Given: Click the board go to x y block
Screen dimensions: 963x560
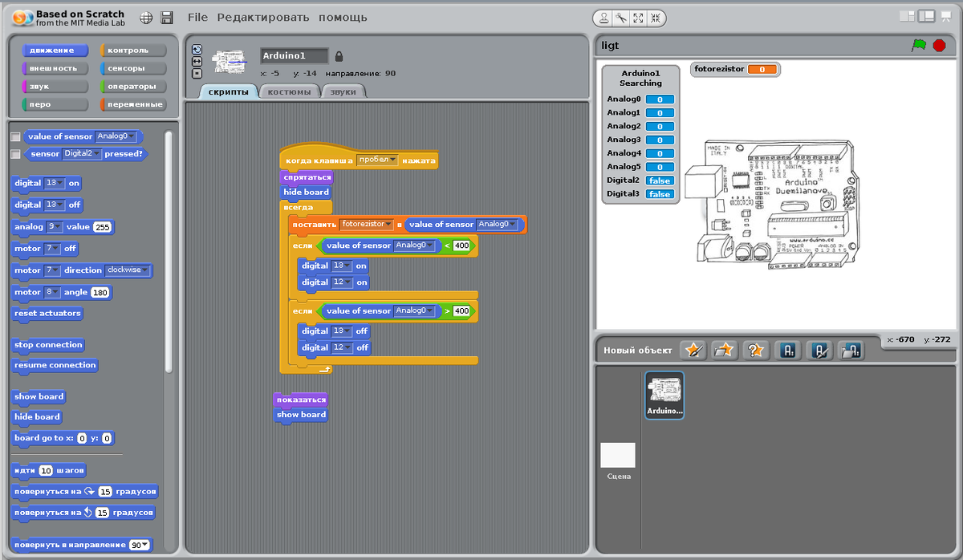Looking at the screenshot, I should [63, 438].
